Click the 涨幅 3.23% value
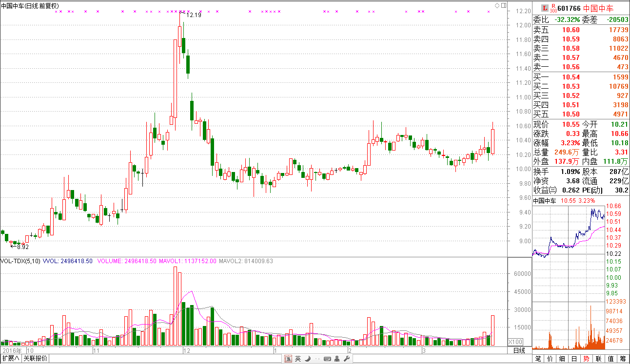The image size is (630, 364). [570, 143]
